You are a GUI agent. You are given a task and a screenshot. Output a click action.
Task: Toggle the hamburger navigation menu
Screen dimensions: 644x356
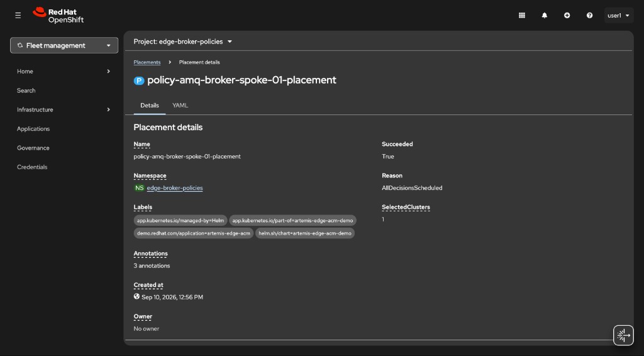click(18, 15)
